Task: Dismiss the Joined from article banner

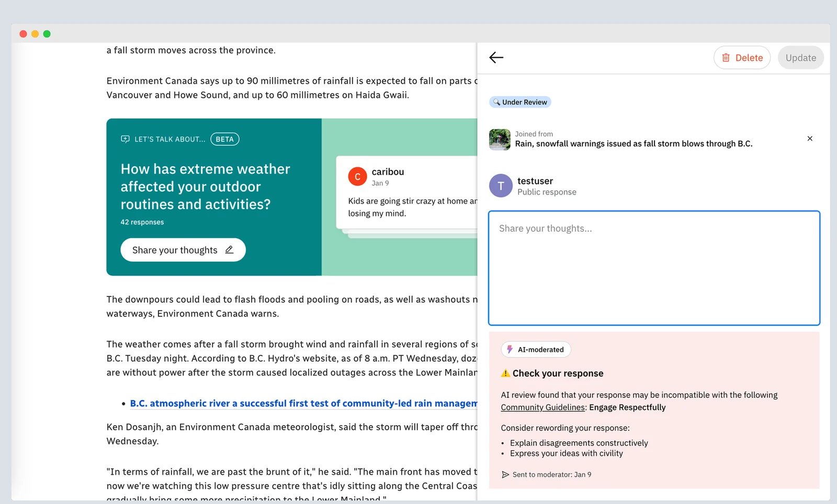Action: 810,139
